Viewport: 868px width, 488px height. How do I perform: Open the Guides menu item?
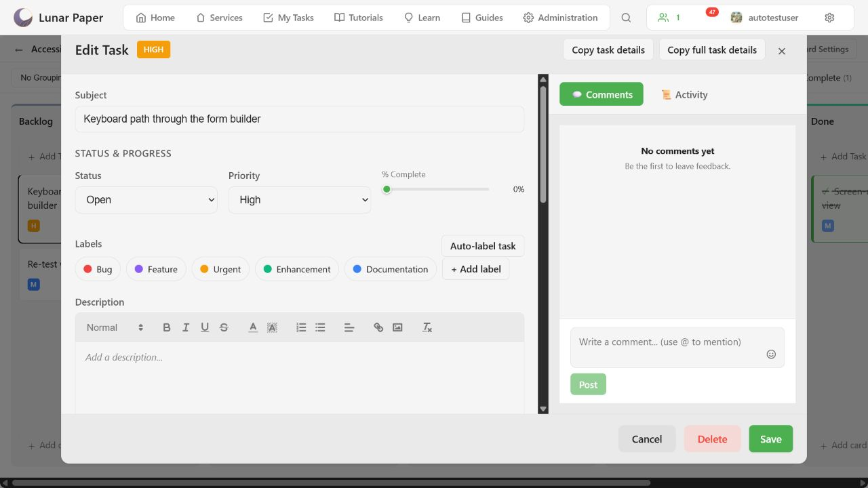482,18
